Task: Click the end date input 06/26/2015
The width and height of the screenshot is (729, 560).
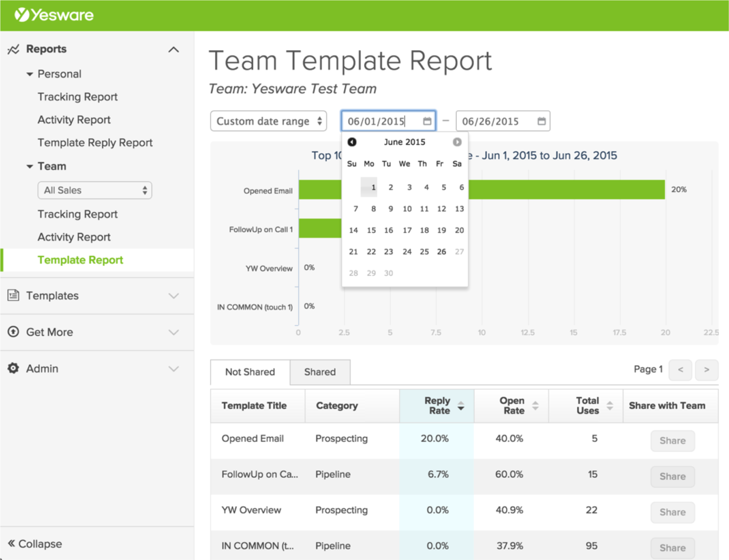Action: [x=503, y=121]
